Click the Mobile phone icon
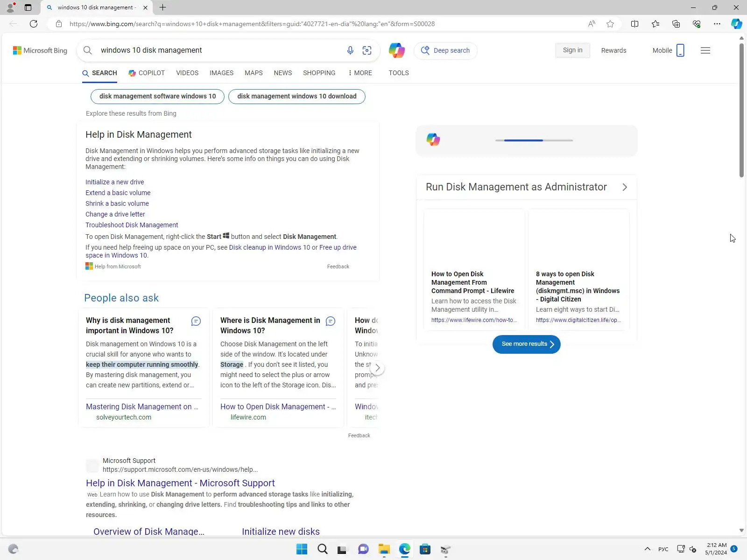747x560 pixels. click(680, 50)
